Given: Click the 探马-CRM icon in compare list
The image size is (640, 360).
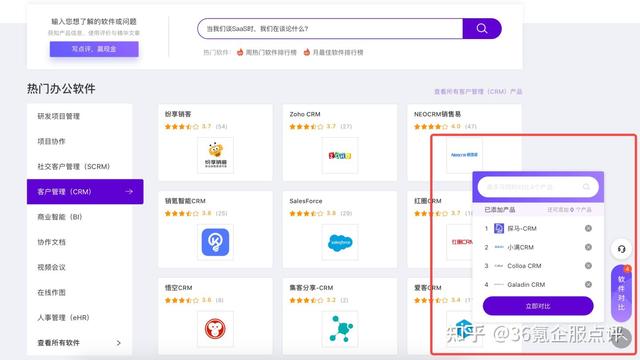Looking at the screenshot, I should 499,228.
